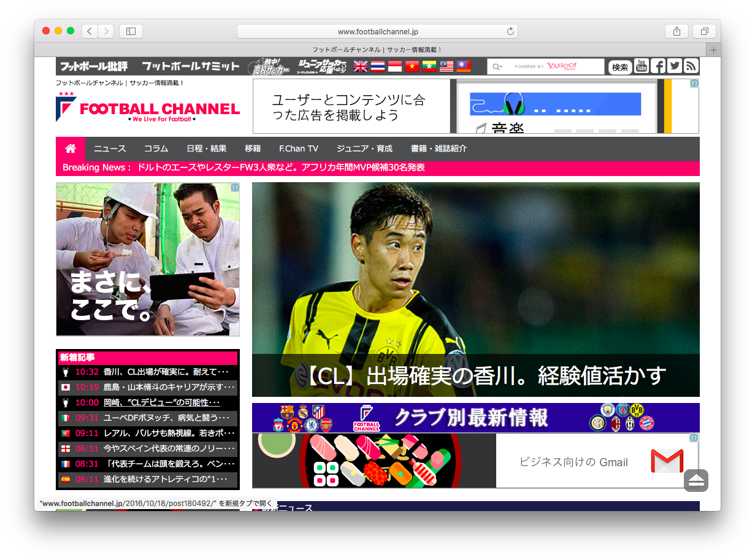This screenshot has height=560, width=755.
Task: Open the ユーザーとコンテンツ banner ad
Action: [475, 106]
